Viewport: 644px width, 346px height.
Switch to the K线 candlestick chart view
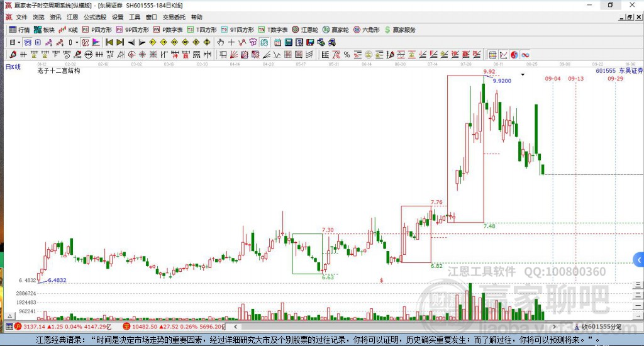(68, 30)
